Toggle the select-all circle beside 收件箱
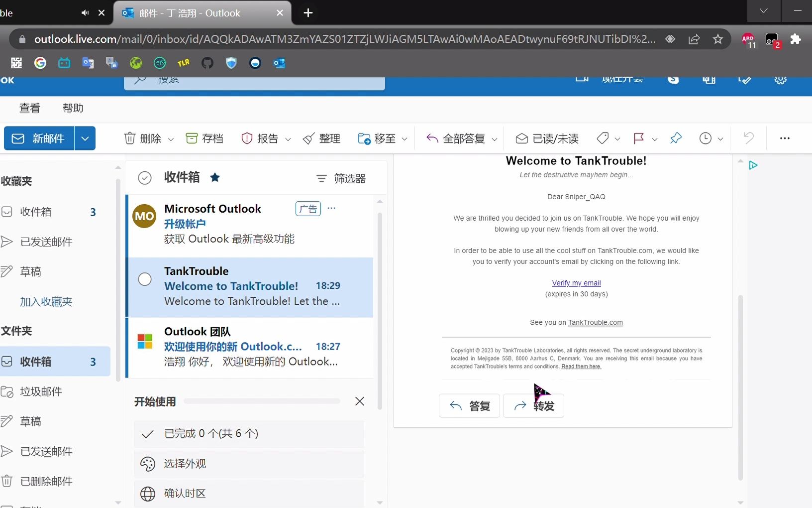 [x=145, y=178]
